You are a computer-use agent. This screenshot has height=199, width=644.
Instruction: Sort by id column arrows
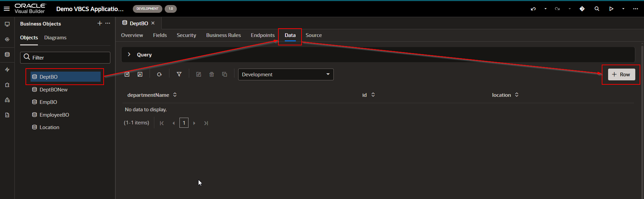pyautogui.click(x=373, y=95)
